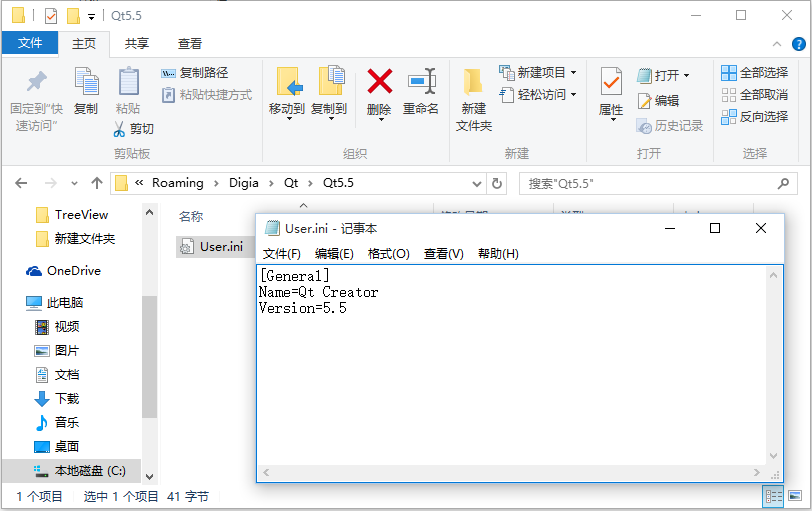Select This PC (此电脑)
The height and width of the screenshot is (511, 812).
[54, 302]
